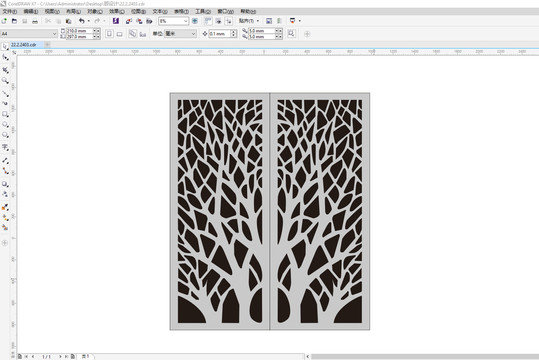Select the Transparency tool in toolbox
539x360 pixels.
pyautogui.click(x=5, y=194)
